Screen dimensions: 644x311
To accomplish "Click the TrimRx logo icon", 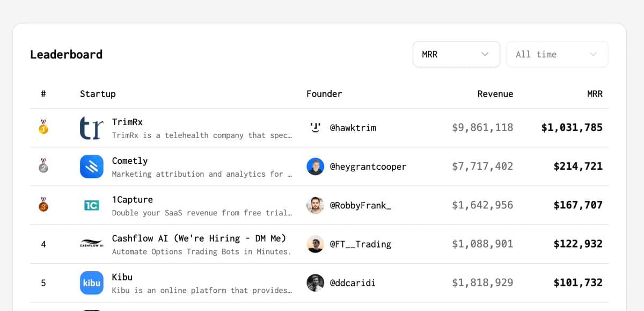I will click(91, 128).
